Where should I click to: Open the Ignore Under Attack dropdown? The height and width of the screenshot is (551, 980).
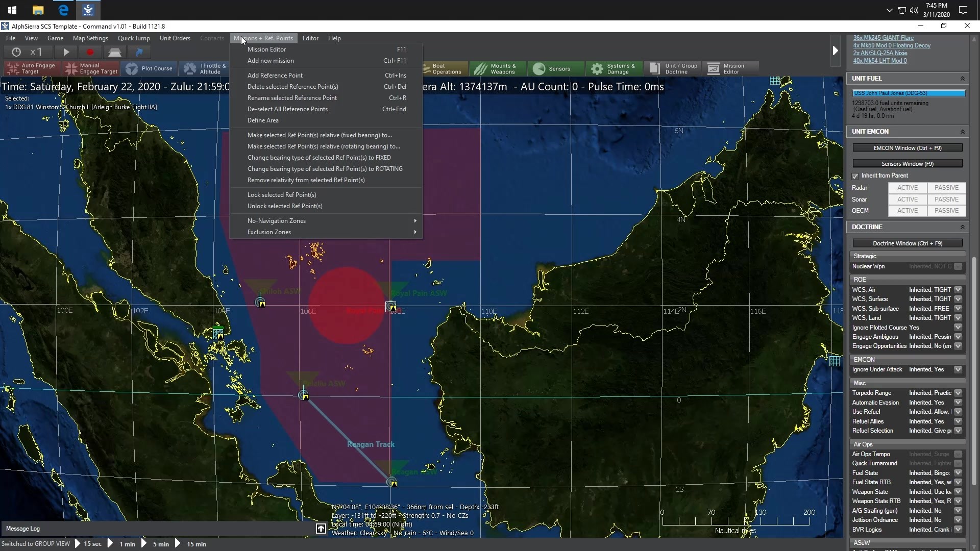pos(958,369)
